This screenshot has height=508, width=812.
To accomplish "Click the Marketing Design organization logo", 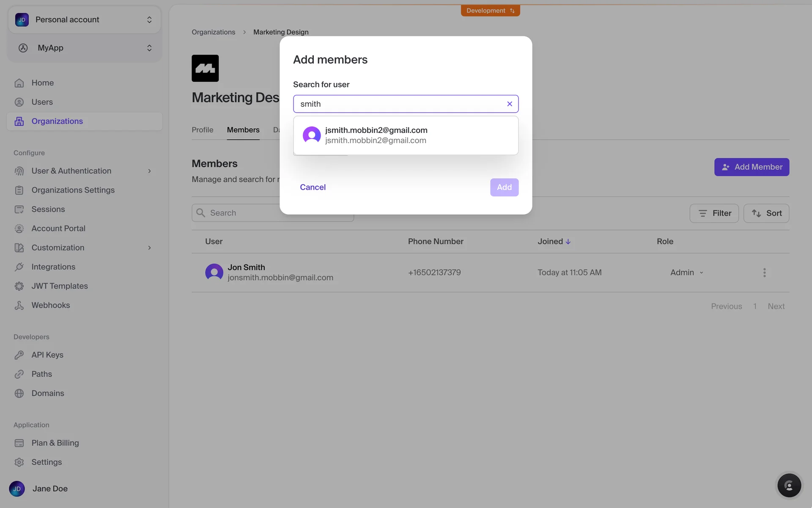I will click(205, 68).
